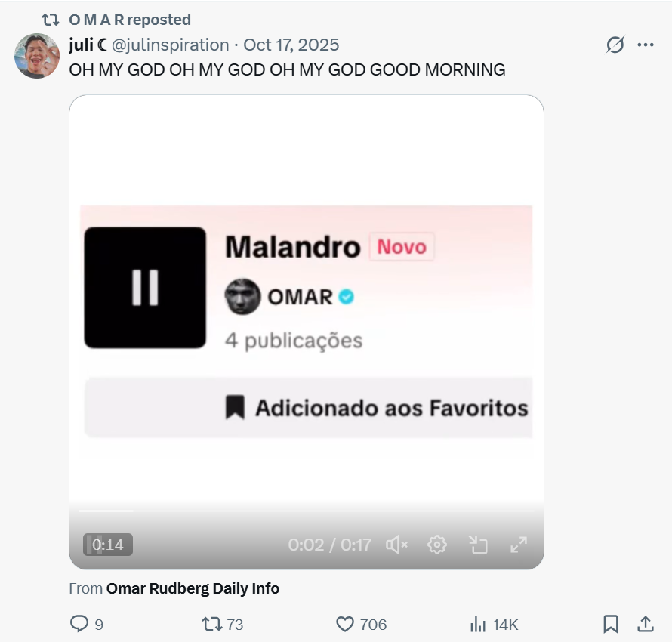Open the Omar Rudberg Daily Info link
The width and height of the screenshot is (672, 642).
(193, 588)
